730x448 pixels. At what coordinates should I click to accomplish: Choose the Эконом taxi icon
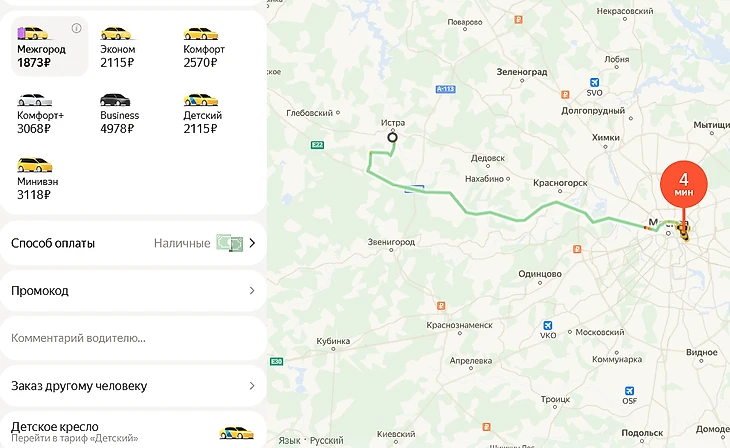coord(116,33)
